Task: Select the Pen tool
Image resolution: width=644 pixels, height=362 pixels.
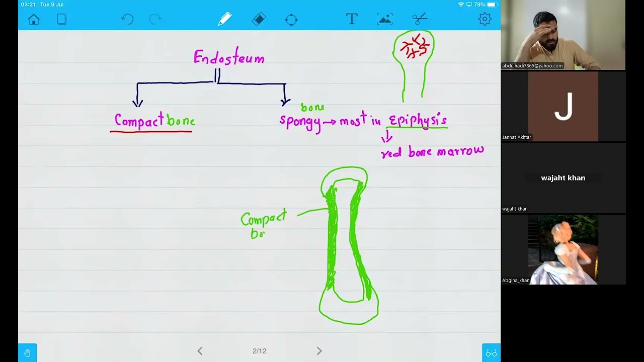Action: point(224,20)
